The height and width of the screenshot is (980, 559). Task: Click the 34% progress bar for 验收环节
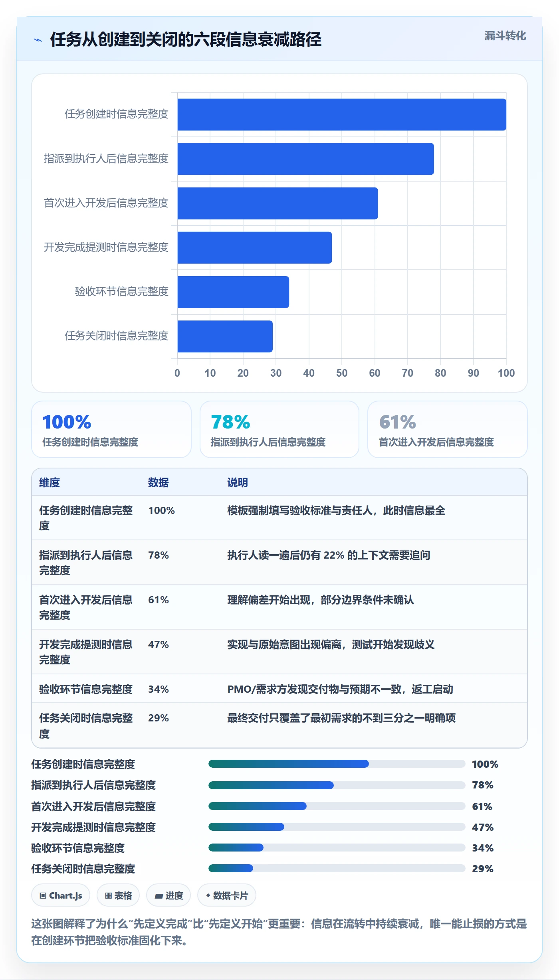337,848
